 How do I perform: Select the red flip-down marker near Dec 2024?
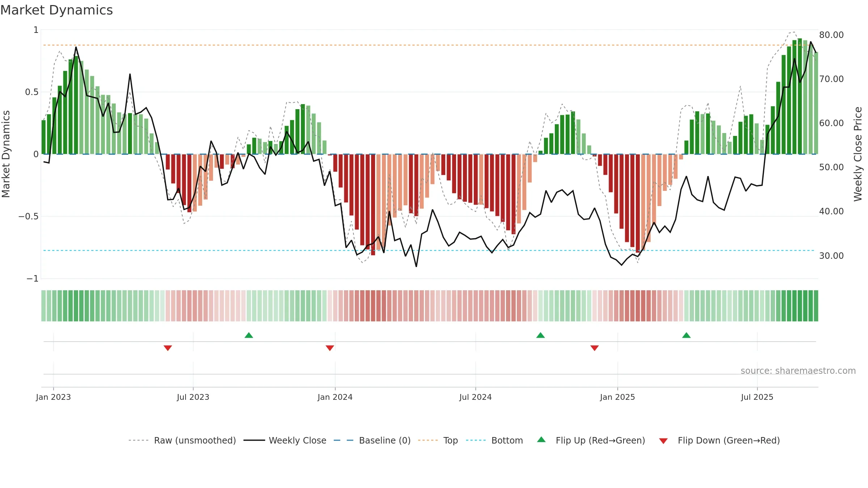pyautogui.click(x=595, y=348)
